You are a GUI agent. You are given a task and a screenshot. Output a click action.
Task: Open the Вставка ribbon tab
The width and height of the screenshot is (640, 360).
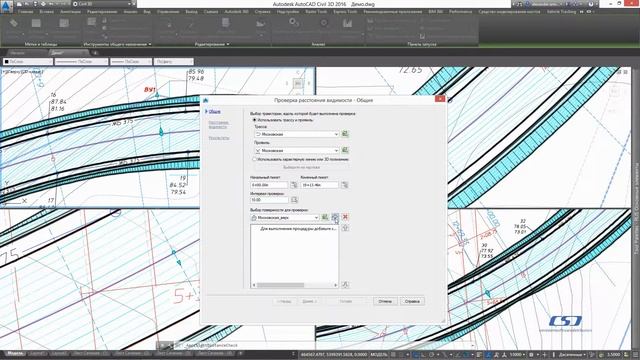click(47, 12)
